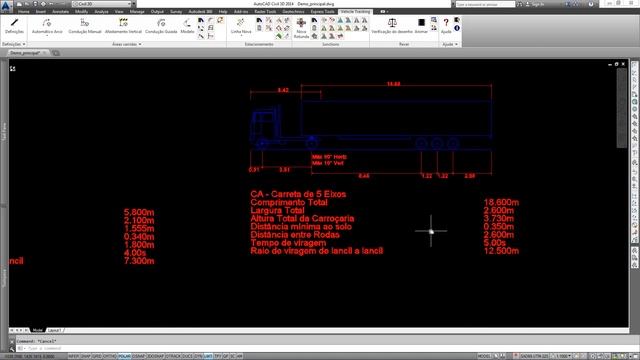Select the Linha Nova parking tool
Screen dimensions: 640x360
coord(241,26)
